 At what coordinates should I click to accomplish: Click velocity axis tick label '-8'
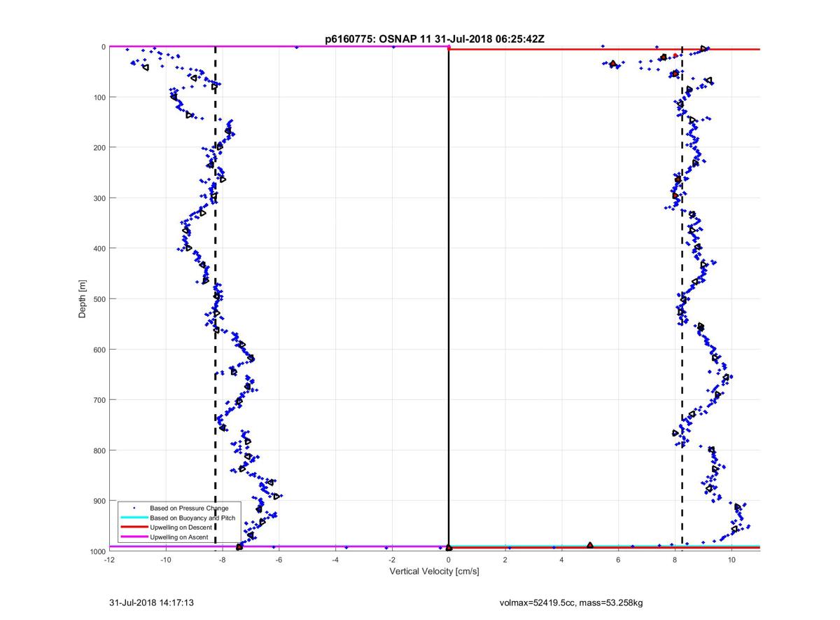(223, 560)
